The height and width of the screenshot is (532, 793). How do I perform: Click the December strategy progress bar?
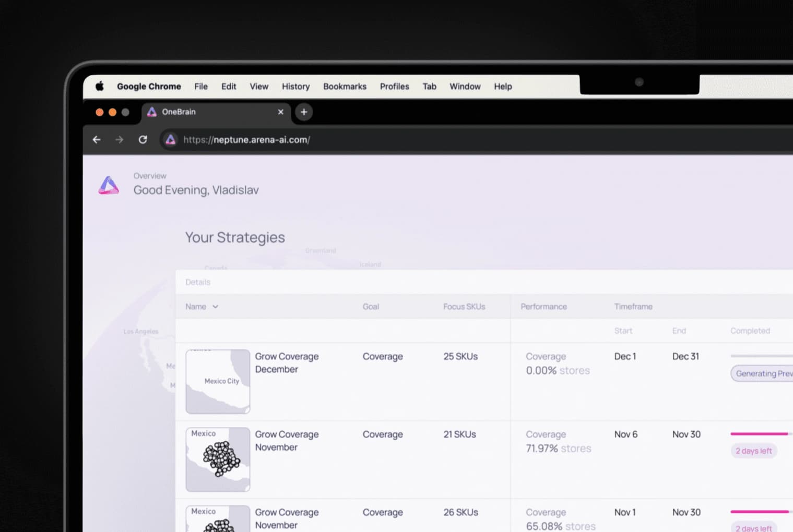762,356
